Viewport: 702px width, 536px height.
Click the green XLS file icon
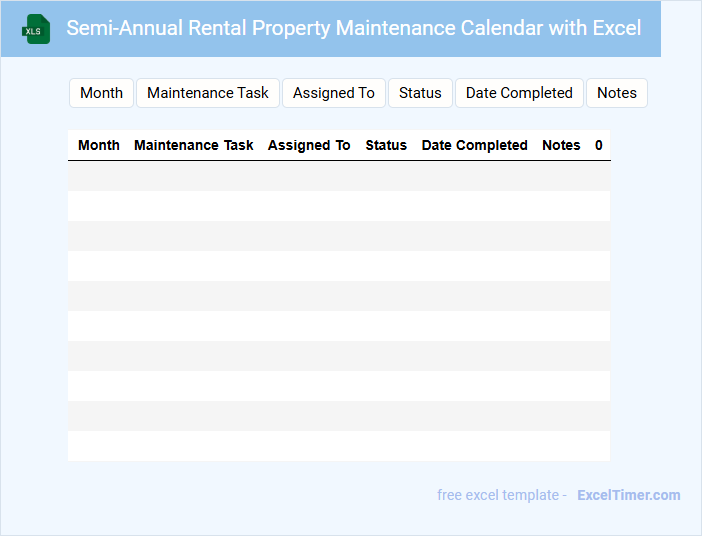(37, 29)
